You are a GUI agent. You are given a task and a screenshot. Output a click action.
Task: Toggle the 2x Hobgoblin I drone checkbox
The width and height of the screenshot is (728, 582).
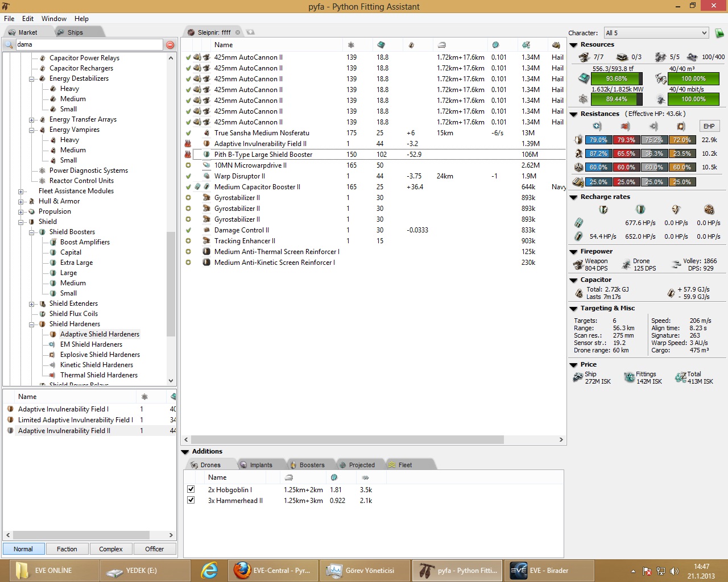[x=191, y=489]
